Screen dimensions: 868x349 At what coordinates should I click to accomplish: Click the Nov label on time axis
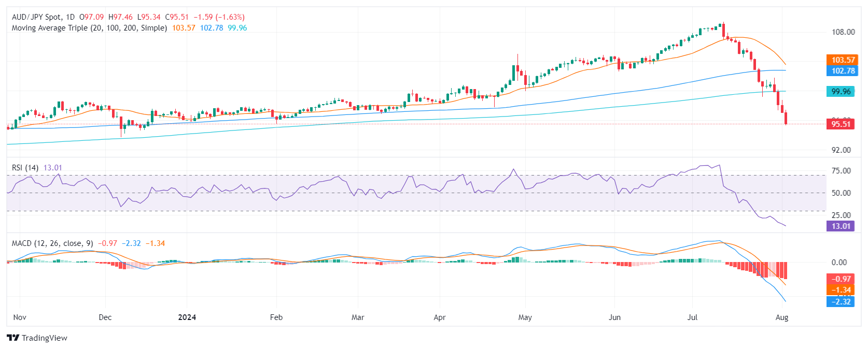pyautogui.click(x=20, y=317)
